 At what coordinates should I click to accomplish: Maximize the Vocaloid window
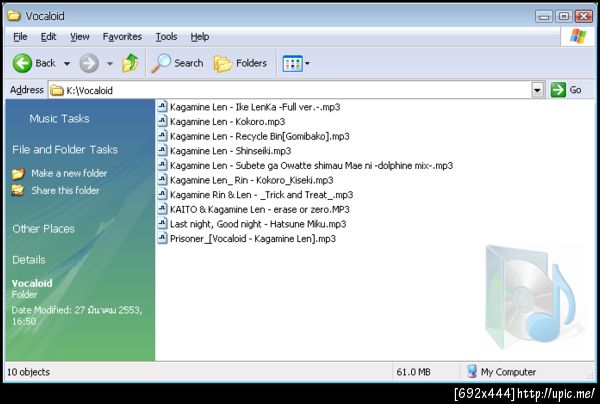(564, 16)
